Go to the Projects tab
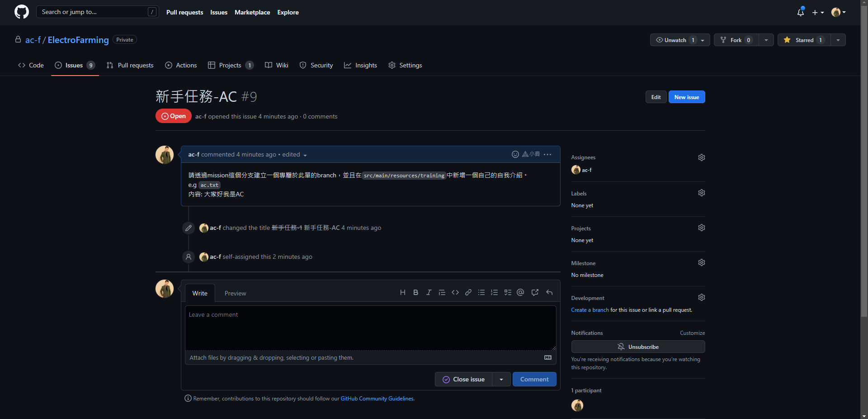This screenshot has height=419, width=868. pos(231,65)
